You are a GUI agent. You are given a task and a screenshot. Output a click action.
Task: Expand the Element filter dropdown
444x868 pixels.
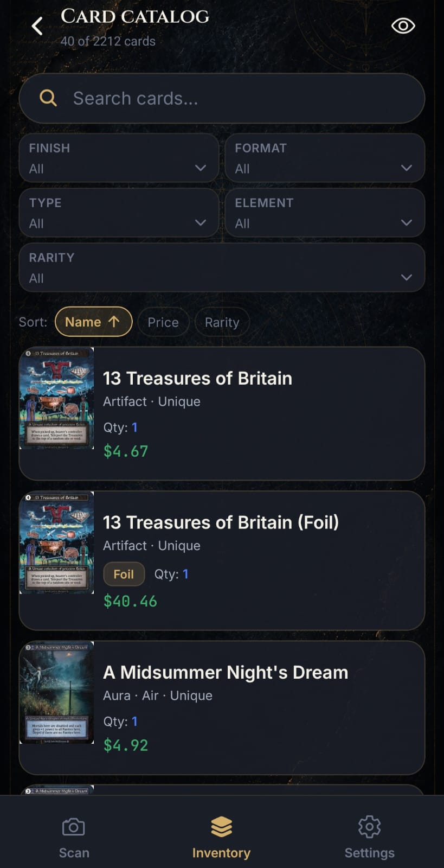pyautogui.click(x=325, y=213)
